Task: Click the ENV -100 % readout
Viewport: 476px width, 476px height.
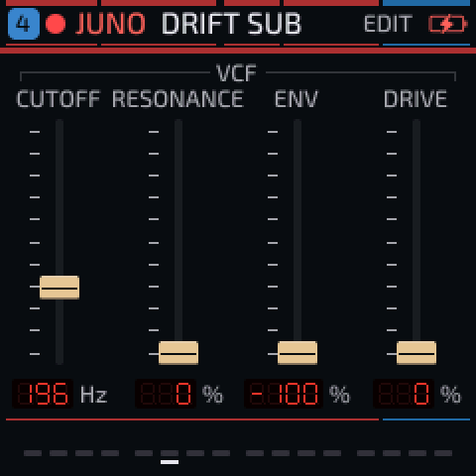Action: 284,394
